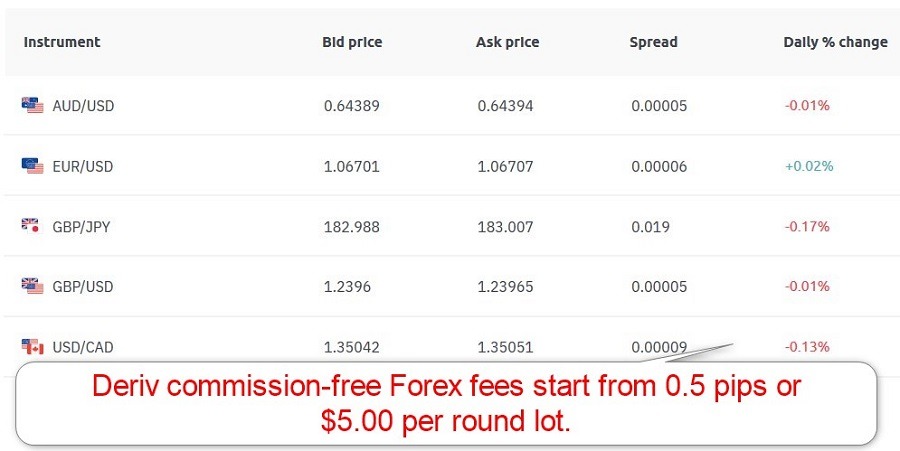900x451 pixels.
Task: Sort by the Instrument column header
Action: tap(62, 43)
